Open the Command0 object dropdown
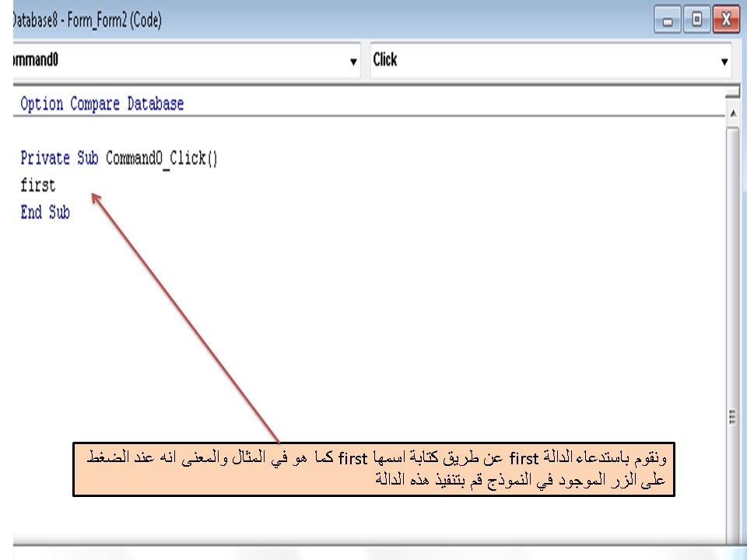The height and width of the screenshot is (560, 747). (x=353, y=61)
